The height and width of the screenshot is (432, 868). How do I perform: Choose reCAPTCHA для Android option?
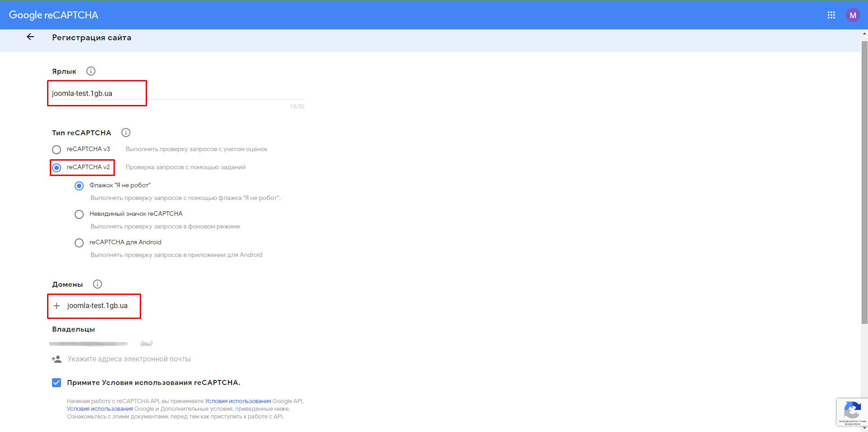(x=79, y=243)
